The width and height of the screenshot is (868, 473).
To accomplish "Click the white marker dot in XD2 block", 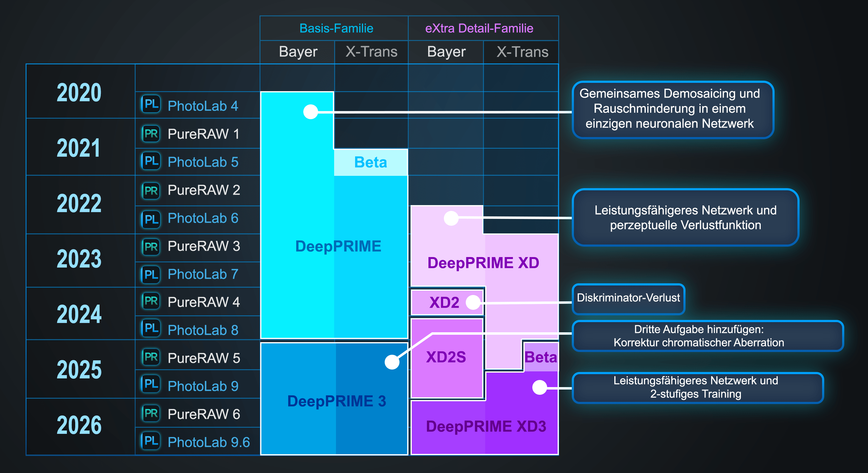I will pyautogui.click(x=473, y=302).
